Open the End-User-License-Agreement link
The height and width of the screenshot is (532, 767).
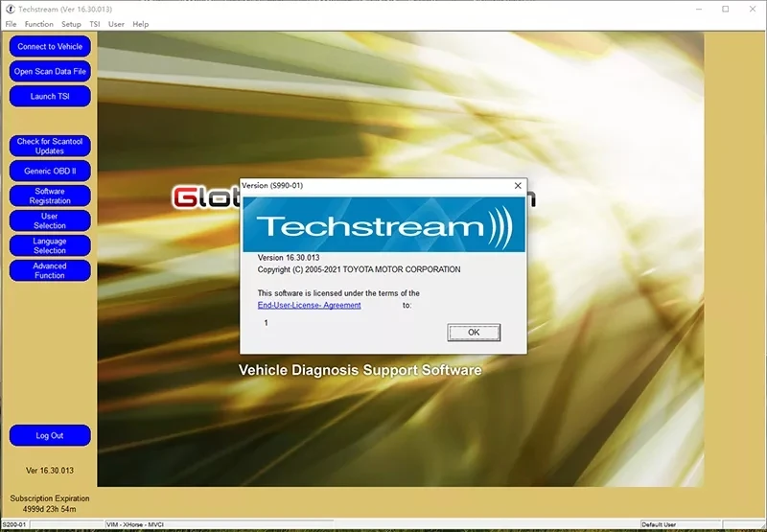click(x=309, y=305)
